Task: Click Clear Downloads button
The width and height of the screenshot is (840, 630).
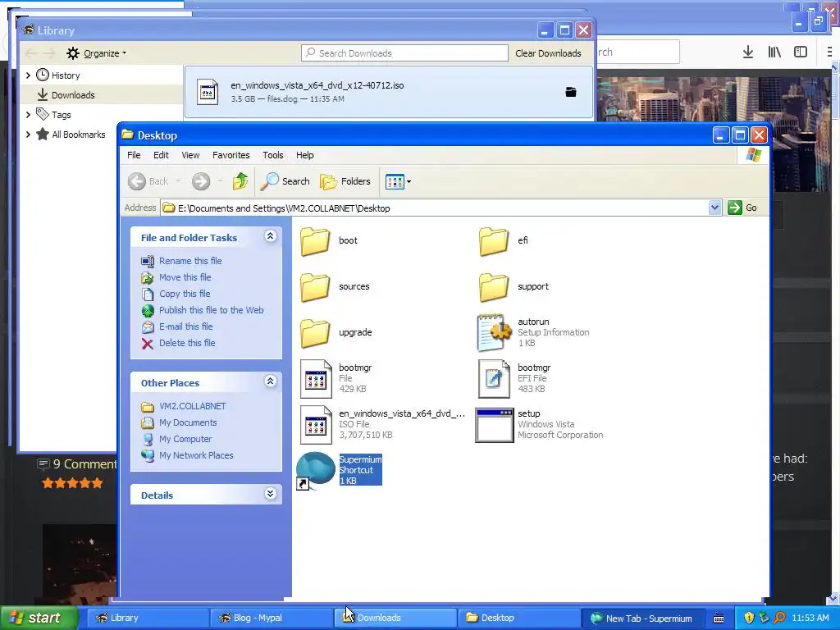Action: 548,53
